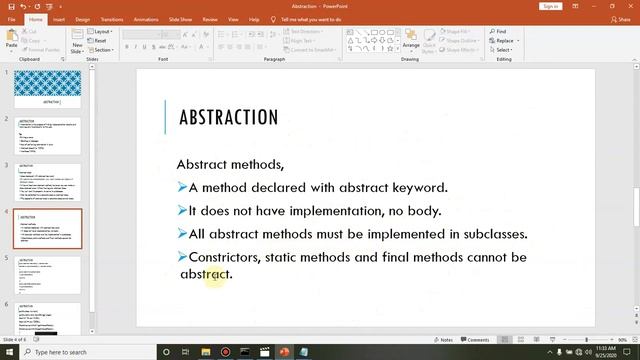
Task: Open the Review tab
Action: click(x=210, y=20)
